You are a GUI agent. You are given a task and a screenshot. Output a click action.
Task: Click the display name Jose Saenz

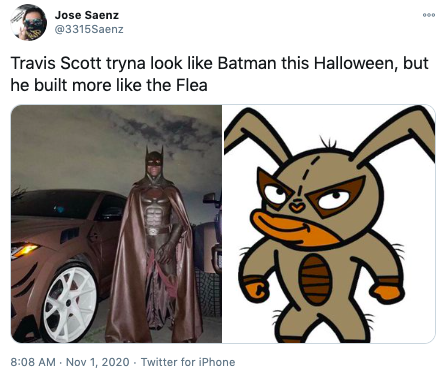[87, 15]
